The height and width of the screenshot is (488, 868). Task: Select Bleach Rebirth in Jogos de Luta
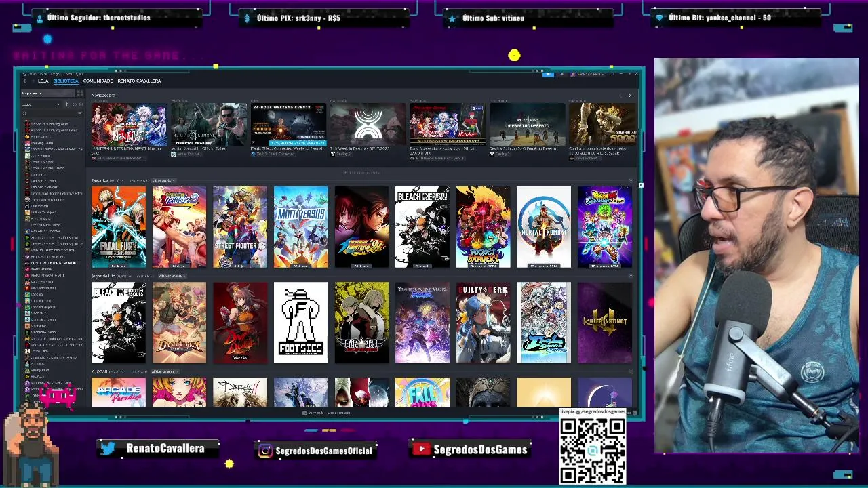click(x=119, y=323)
